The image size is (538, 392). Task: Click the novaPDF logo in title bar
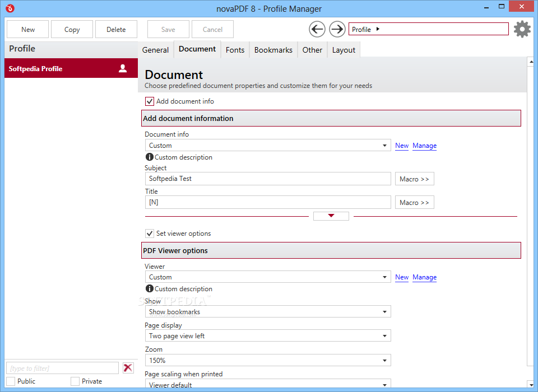click(x=10, y=8)
